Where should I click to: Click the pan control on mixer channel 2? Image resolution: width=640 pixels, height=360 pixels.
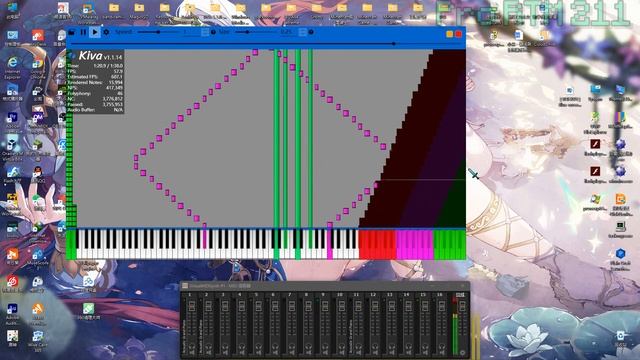click(x=209, y=306)
